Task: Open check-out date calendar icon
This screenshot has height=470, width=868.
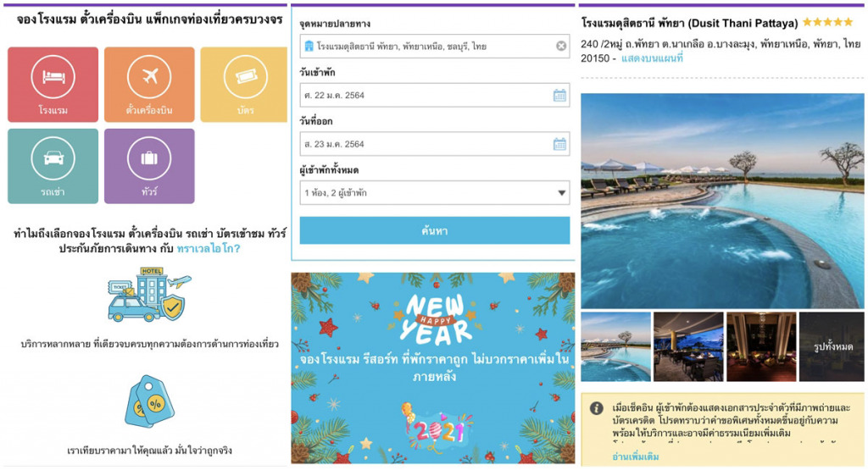Action: [x=559, y=144]
